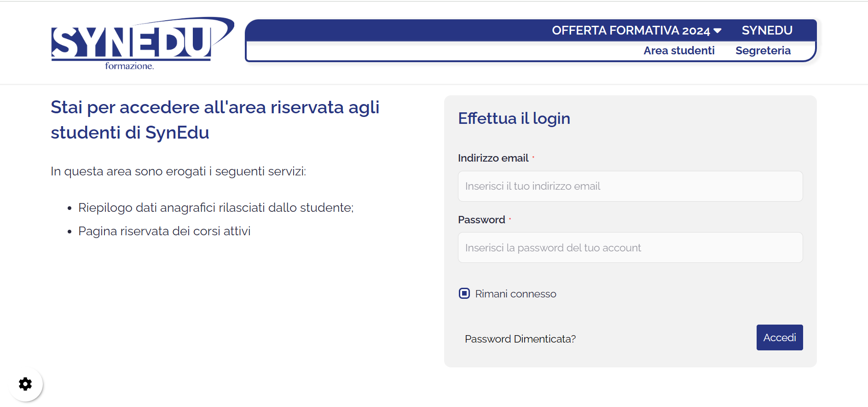The width and height of the screenshot is (868, 407).
Task: Focus the Indirizzo email input field
Action: pos(630,186)
